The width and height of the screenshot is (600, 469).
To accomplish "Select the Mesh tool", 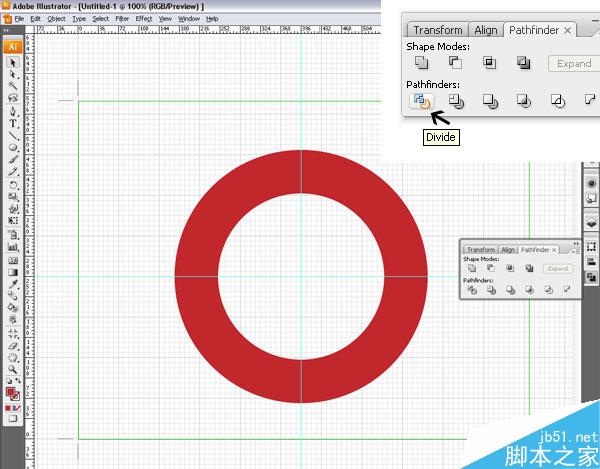I will click(13, 261).
